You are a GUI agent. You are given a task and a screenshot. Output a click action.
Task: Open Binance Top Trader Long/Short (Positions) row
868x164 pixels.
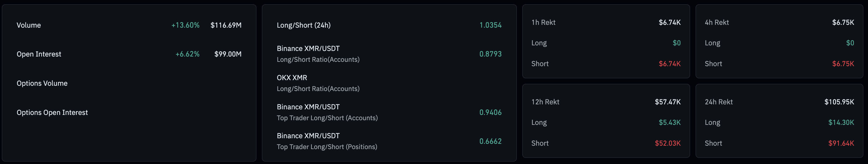[327, 141]
